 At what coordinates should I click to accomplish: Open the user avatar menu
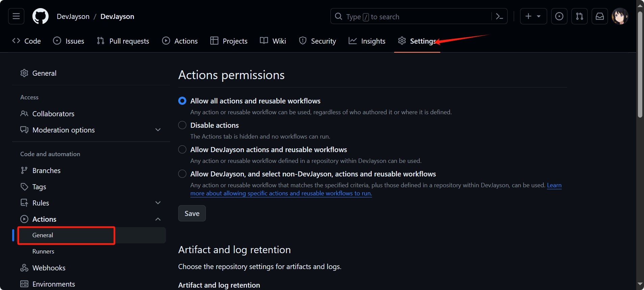(620, 16)
